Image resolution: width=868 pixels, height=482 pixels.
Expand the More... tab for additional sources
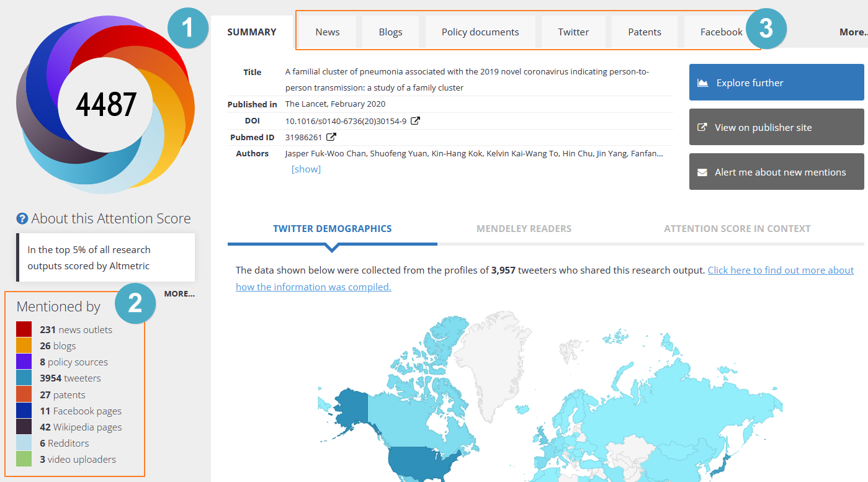[854, 32]
